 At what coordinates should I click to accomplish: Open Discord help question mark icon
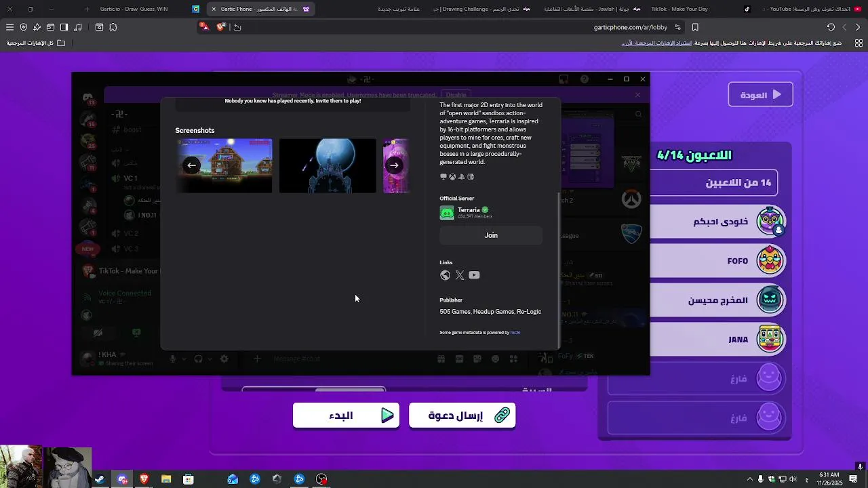585,79
